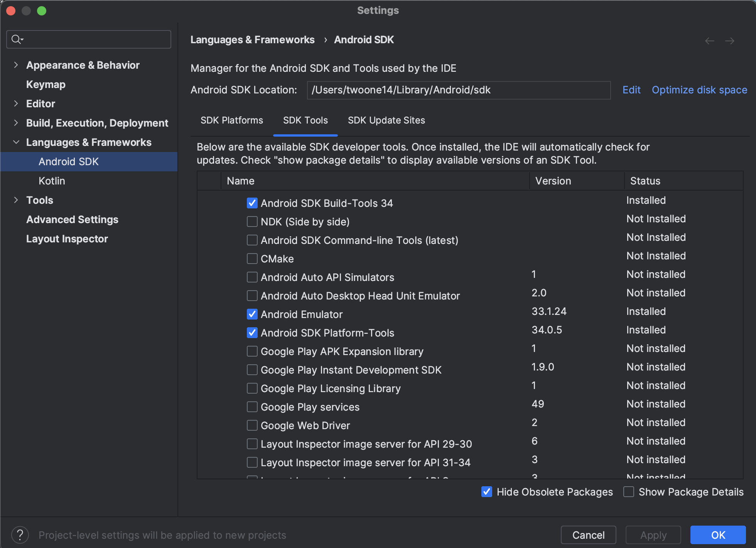Click the green zoom window button
The image size is (756, 548).
click(x=42, y=11)
